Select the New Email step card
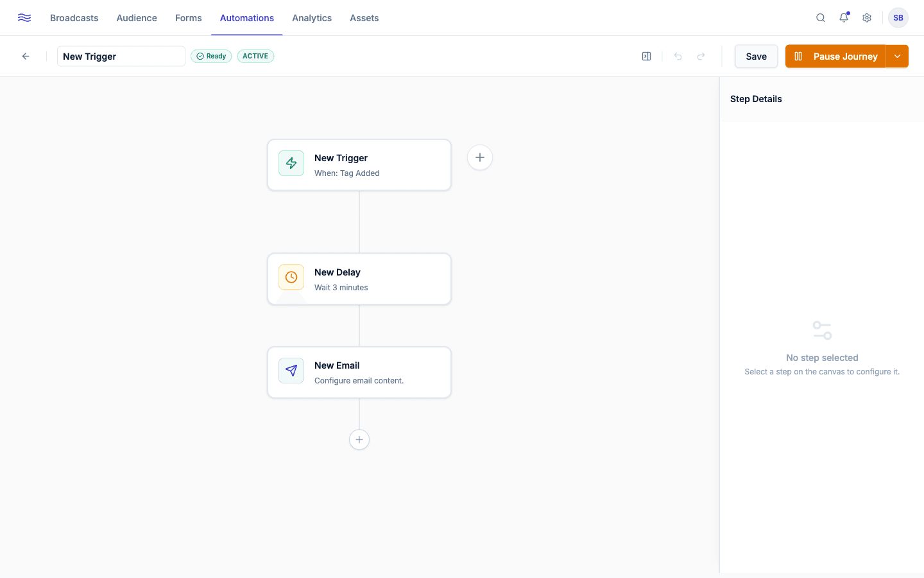Screen dimensions: 924x578 (x=359, y=372)
